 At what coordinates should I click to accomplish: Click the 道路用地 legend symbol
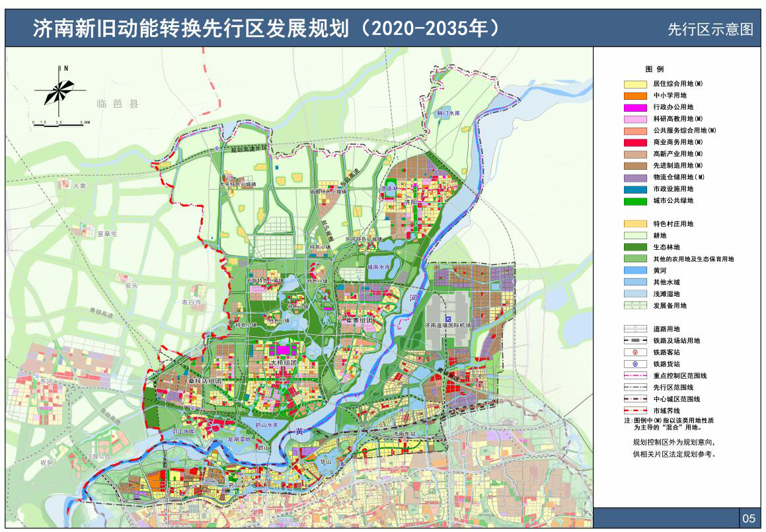pyautogui.click(x=635, y=328)
